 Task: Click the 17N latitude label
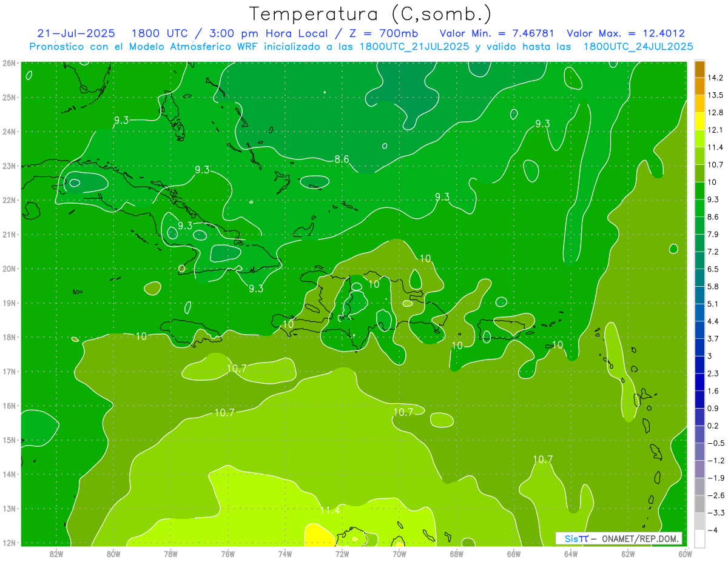(x=9, y=371)
